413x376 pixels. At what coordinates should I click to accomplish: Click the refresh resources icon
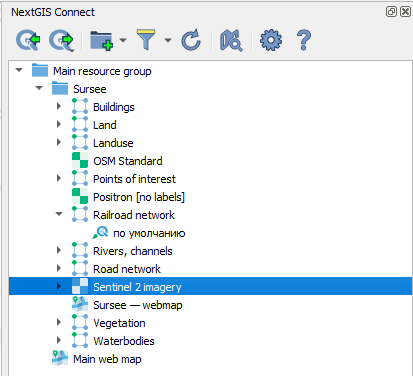pyautogui.click(x=191, y=40)
